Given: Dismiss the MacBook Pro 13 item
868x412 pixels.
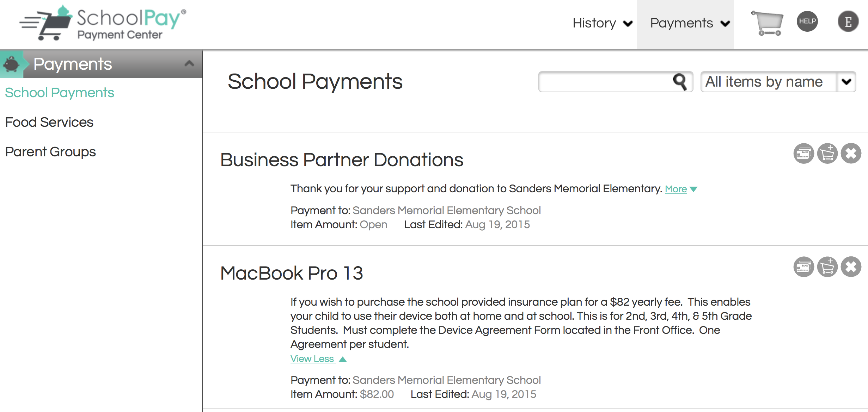Looking at the screenshot, I should pos(851,267).
